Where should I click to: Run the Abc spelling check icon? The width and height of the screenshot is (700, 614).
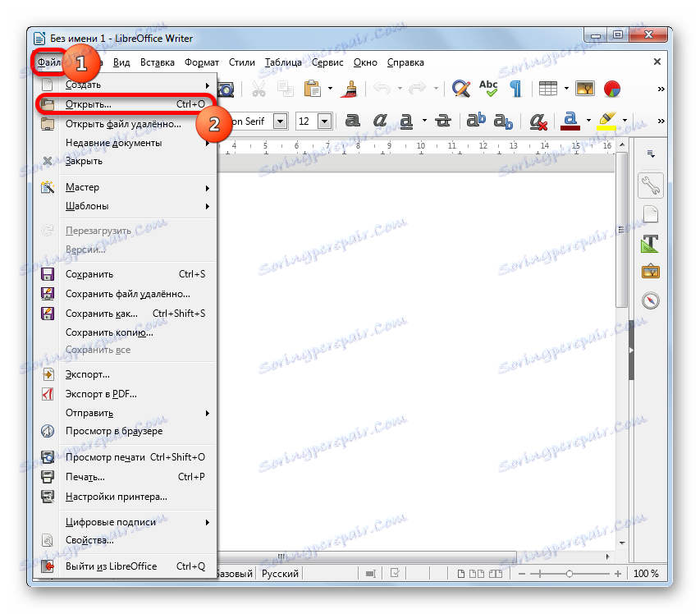[x=488, y=89]
